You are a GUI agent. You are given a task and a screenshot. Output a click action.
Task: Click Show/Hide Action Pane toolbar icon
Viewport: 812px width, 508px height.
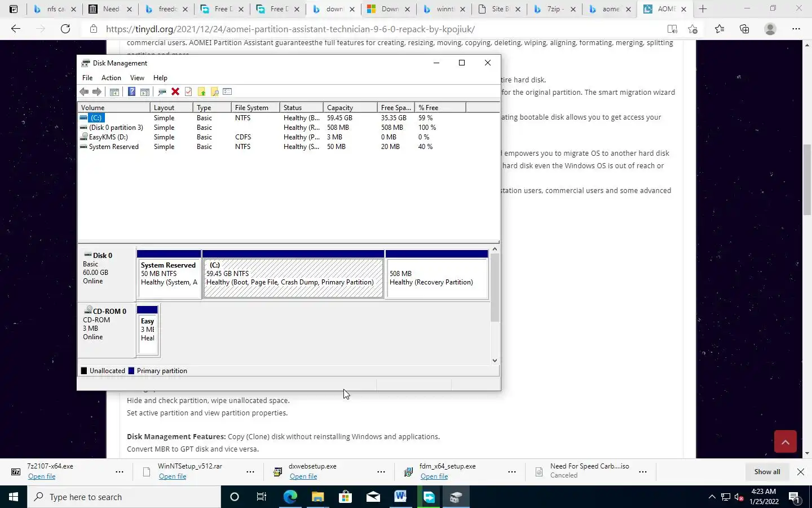click(x=144, y=92)
